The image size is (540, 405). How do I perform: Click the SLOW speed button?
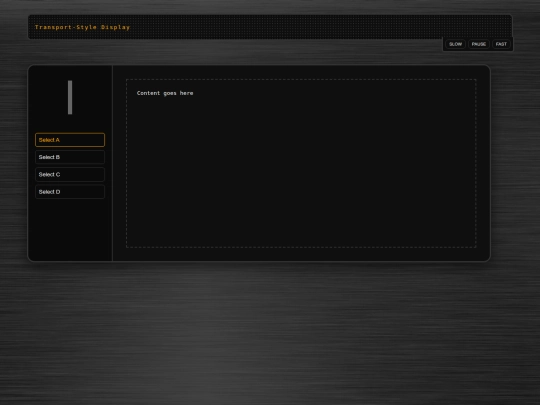point(455,44)
